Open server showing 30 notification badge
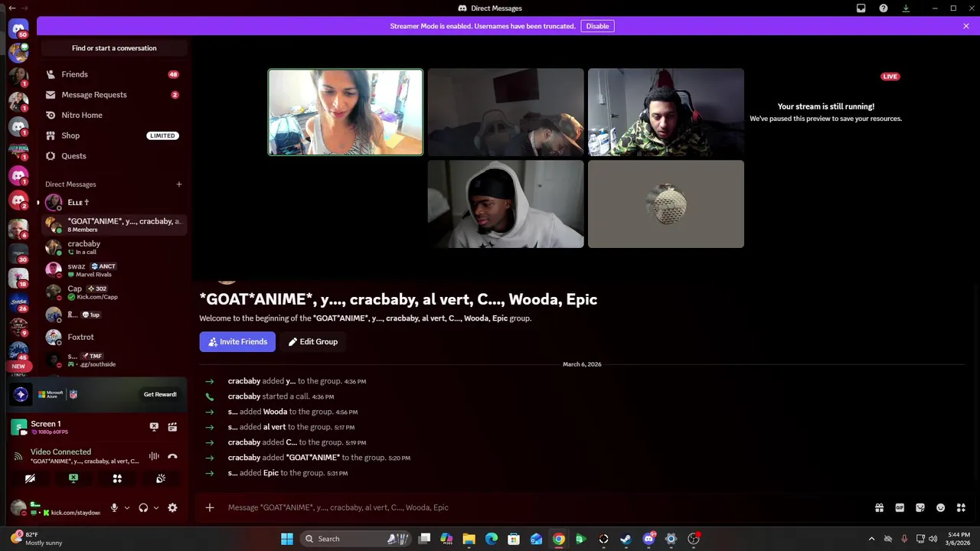980x551 pixels. click(x=18, y=253)
